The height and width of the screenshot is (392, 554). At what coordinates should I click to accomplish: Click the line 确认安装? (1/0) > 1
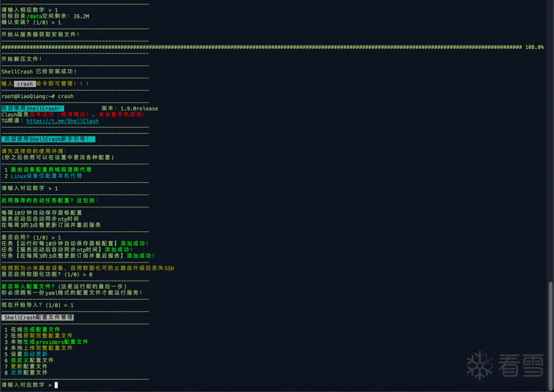(31, 22)
